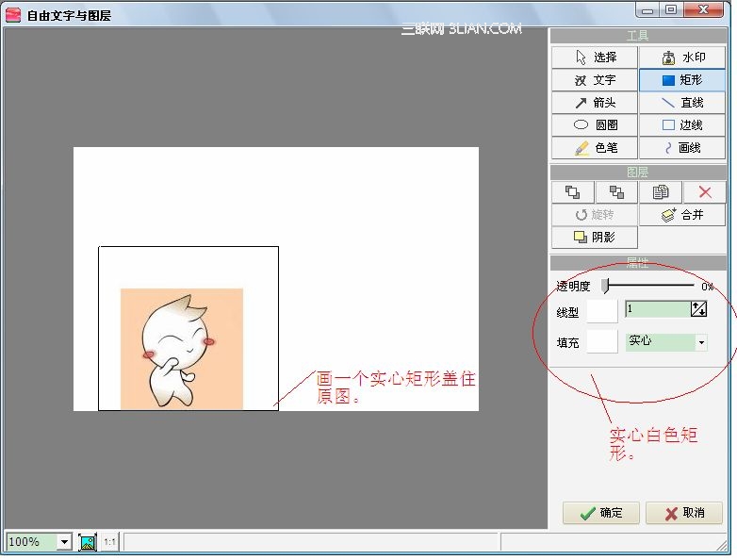Click the fit image to window icon
This screenshot has width=737, height=560.
[x=88, y=542]
